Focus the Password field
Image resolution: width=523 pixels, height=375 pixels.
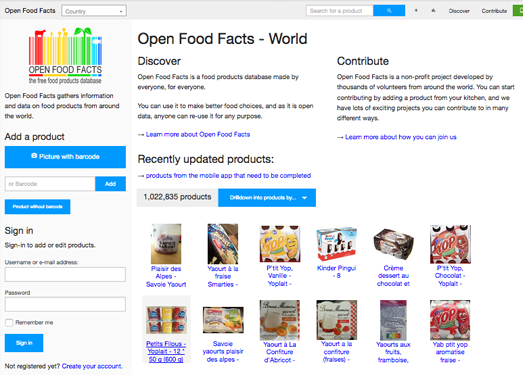(x=65, y=304)
